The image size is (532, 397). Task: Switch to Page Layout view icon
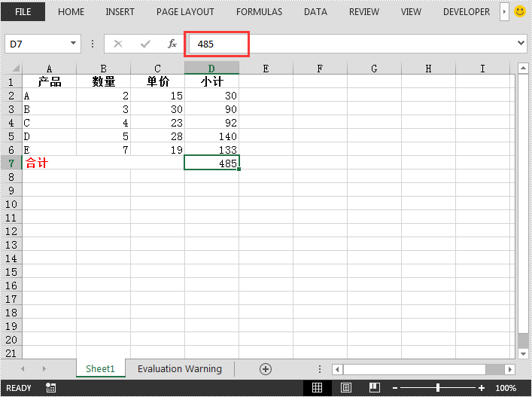(345, 388)
